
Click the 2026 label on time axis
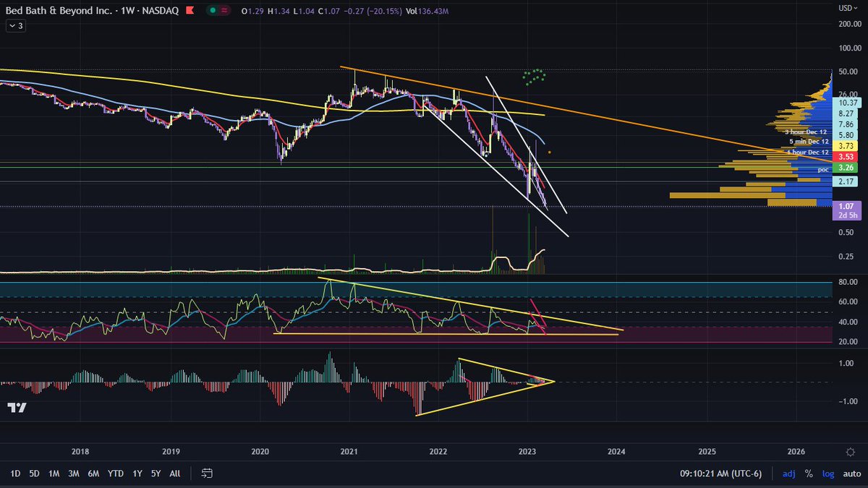click(796, 451)
